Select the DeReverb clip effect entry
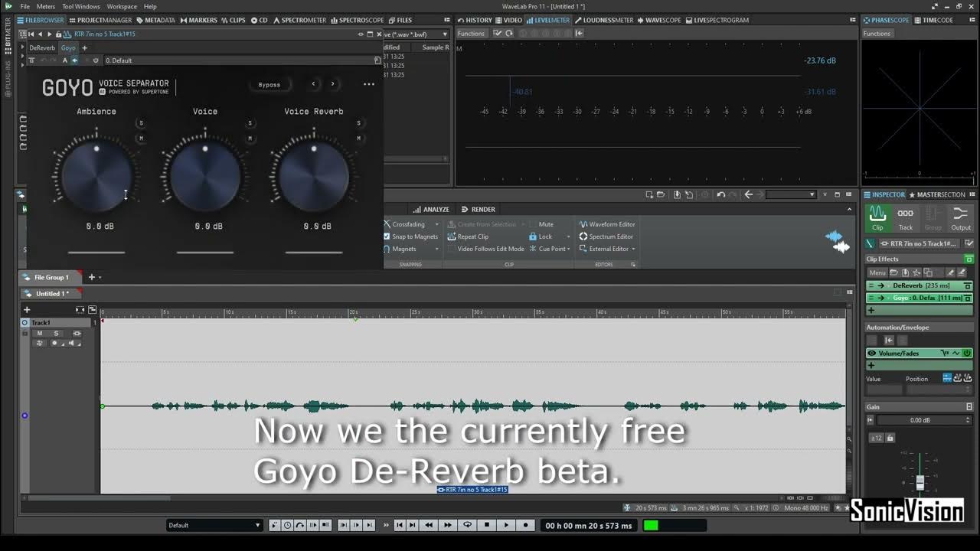This screenshot has height=551, width=980. point(919,285)
